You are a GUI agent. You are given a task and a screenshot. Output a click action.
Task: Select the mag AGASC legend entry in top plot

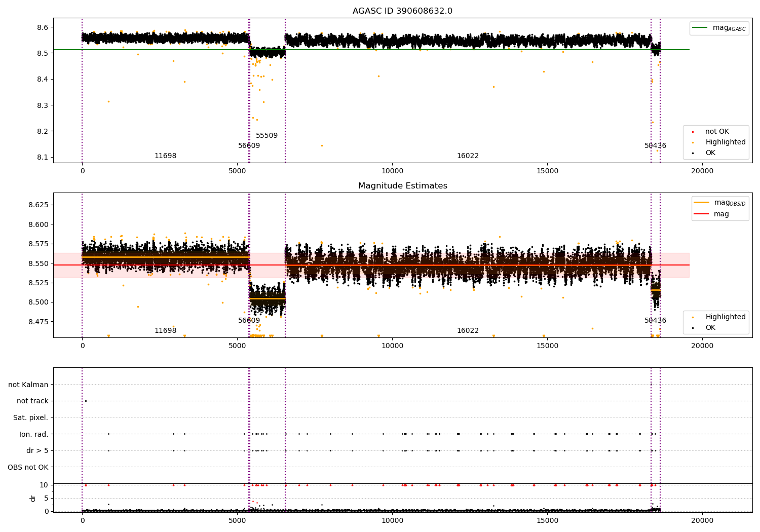tap(719, 28)
